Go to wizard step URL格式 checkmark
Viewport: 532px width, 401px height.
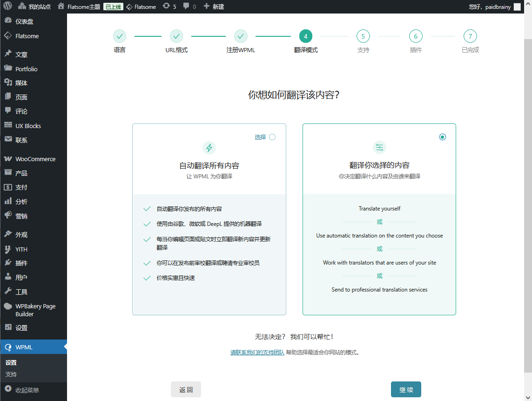click(x=176, y=36)
